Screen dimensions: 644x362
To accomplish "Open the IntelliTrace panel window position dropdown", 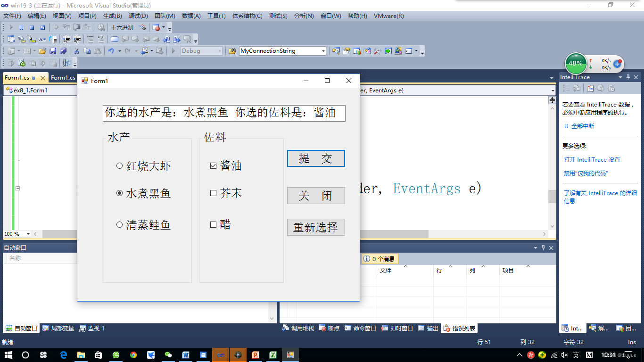I will click(620, 77).
